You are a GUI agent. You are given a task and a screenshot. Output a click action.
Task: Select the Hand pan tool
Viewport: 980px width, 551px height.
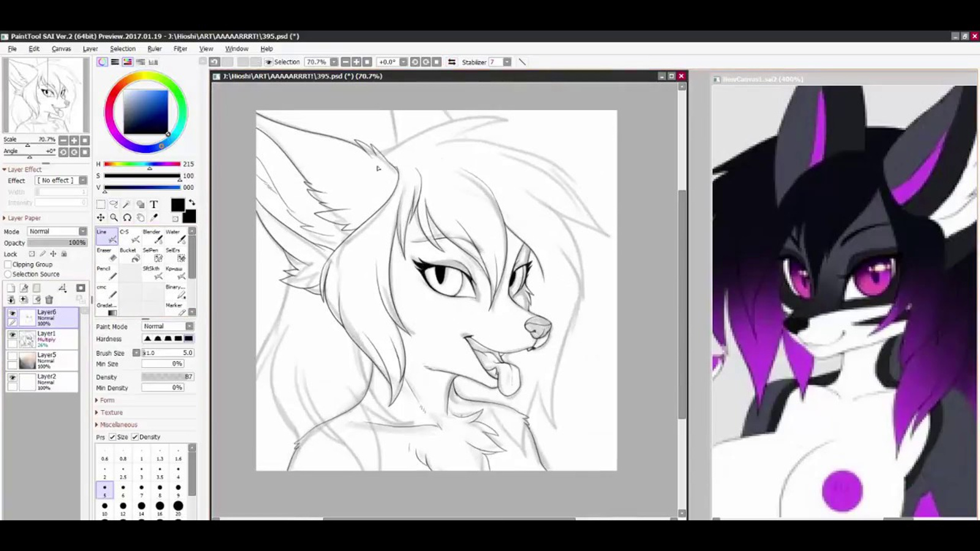(x=140, y=217)
